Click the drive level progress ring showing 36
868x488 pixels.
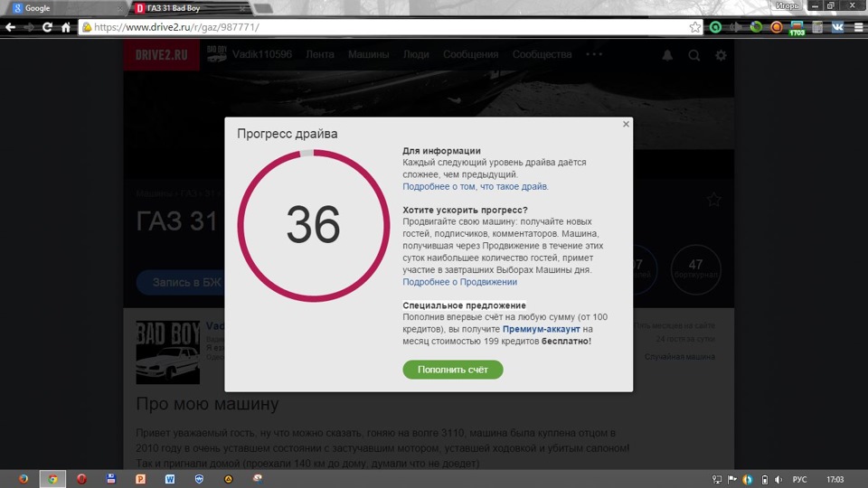tap(314, 225)
